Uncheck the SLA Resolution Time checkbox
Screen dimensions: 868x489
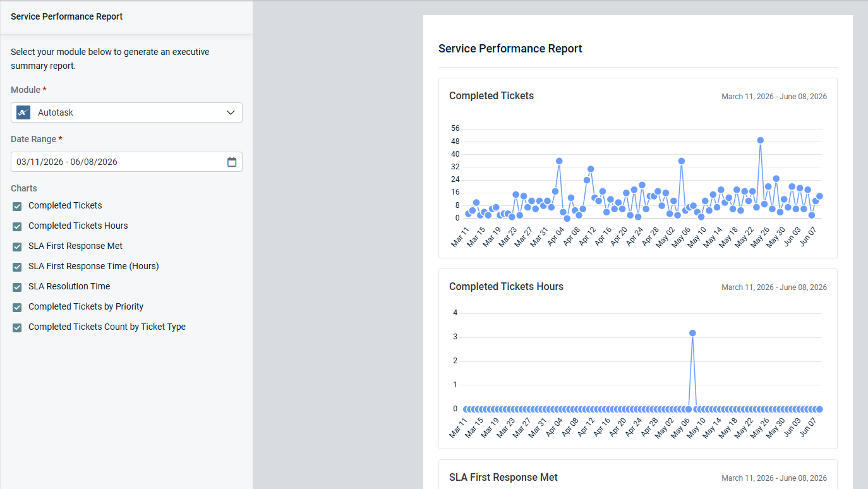pyautogui.click(x=17, y=287)
